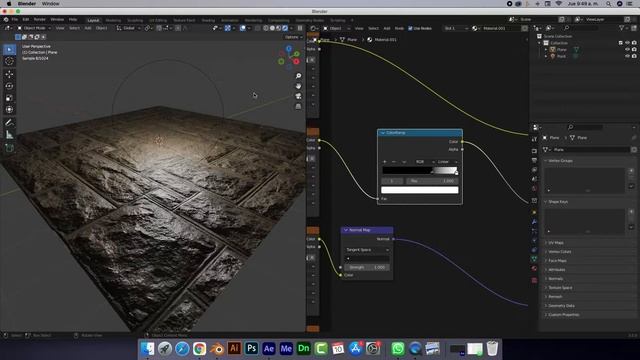Screen dimensions: 640x360
Task: Open Photoshop from the Dock
Action: (251, 349)
